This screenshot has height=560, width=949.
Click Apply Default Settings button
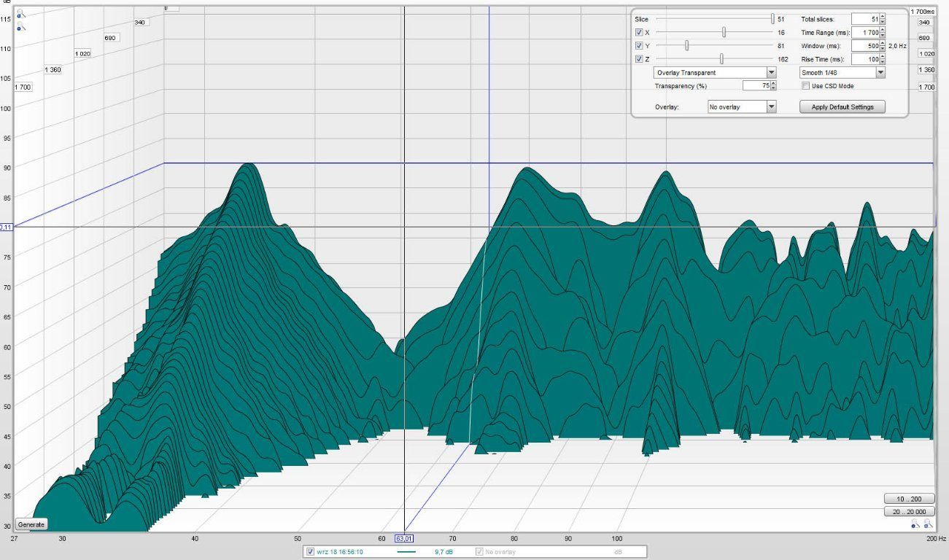click(842, 107)
